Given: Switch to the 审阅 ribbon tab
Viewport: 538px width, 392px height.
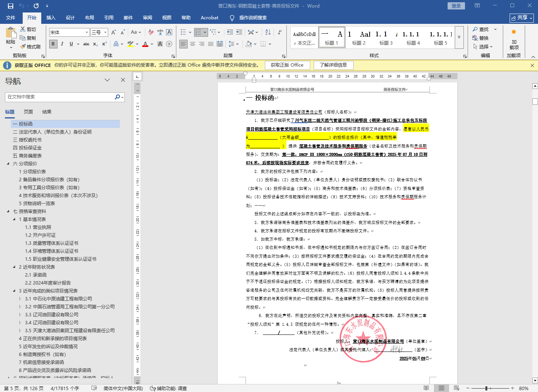Looking at the screenshot, I should 148,18.
